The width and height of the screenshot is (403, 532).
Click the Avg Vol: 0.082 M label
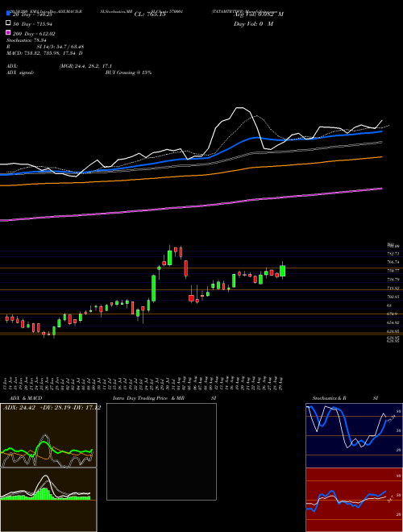tap(259, 15)
